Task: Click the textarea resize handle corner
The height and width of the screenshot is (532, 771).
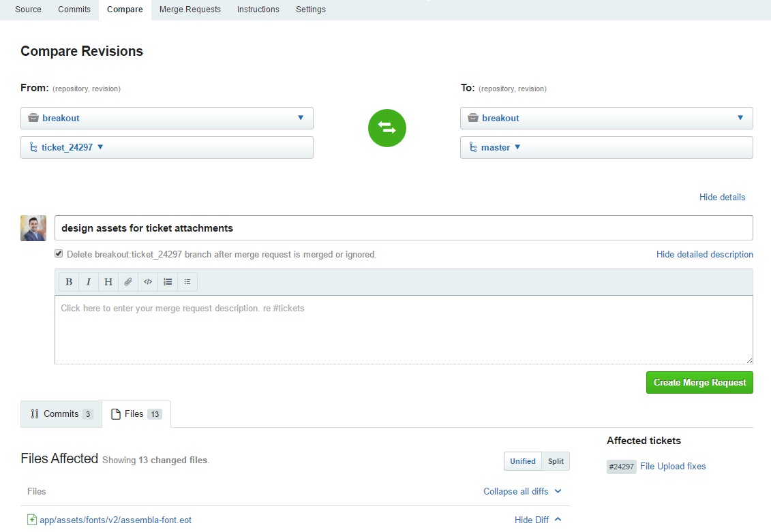Action: coord(749,360)
